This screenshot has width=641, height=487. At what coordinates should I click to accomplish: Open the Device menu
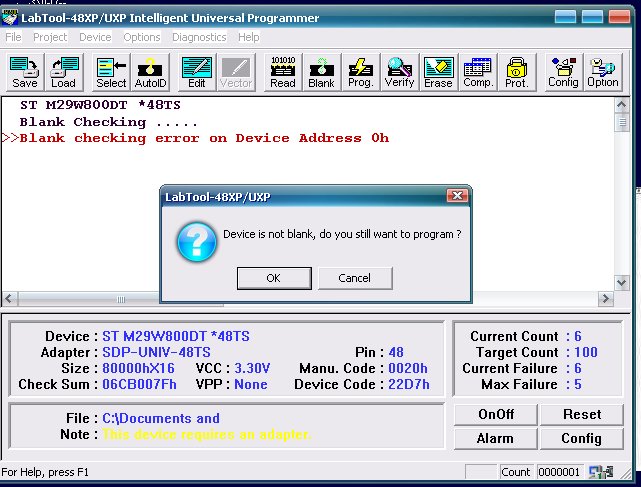[x=95, y=37]
